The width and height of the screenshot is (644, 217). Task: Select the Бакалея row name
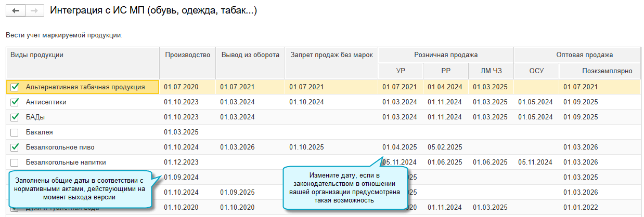40,132
